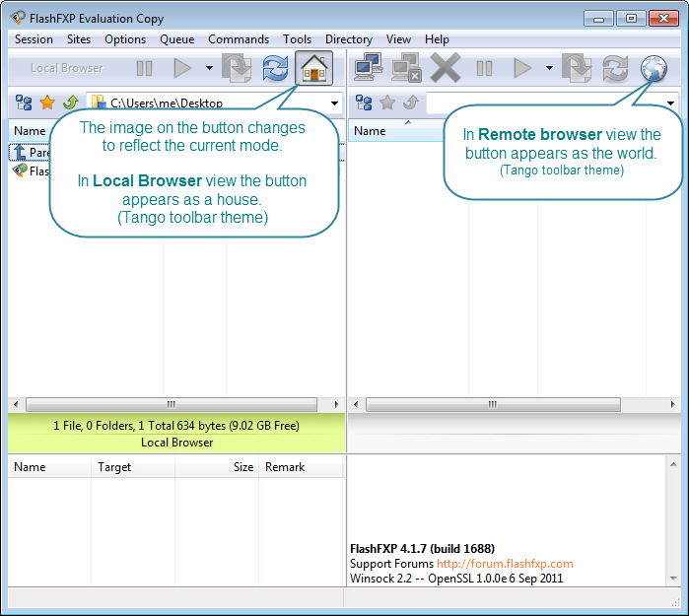Screen dimensions: 689x616
Task: Click the FlashFXP title bar app icon
Action: point(18,18)
